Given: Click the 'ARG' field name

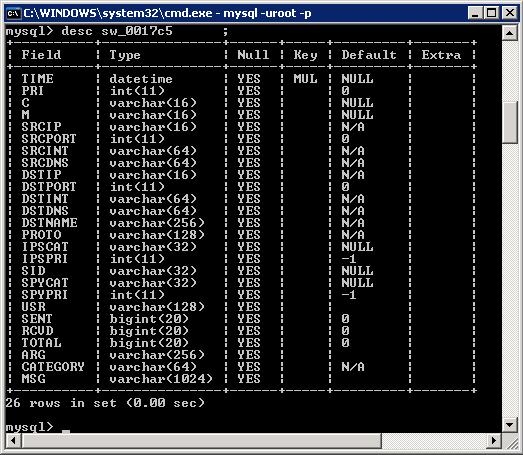Looking at the screenshot, I should pos(33,355).
